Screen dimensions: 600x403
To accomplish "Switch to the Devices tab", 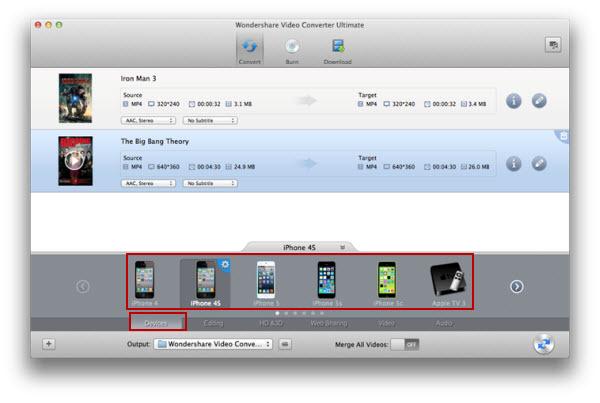I will click(158, 323).
